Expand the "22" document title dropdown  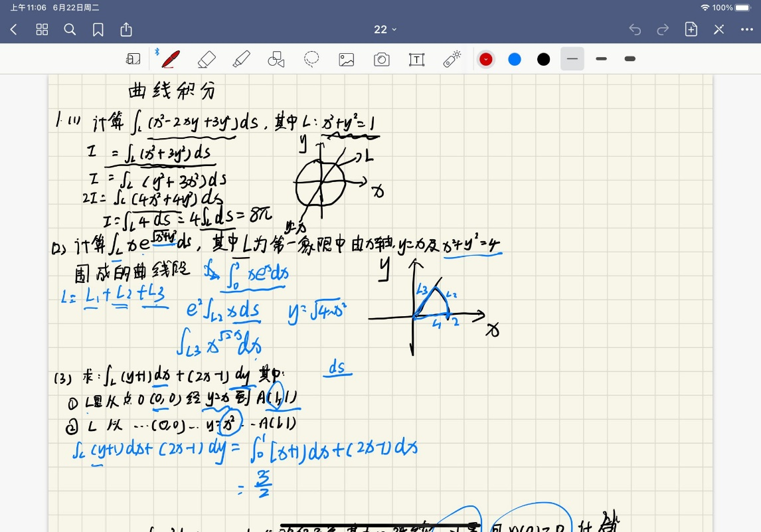[385, 29]
